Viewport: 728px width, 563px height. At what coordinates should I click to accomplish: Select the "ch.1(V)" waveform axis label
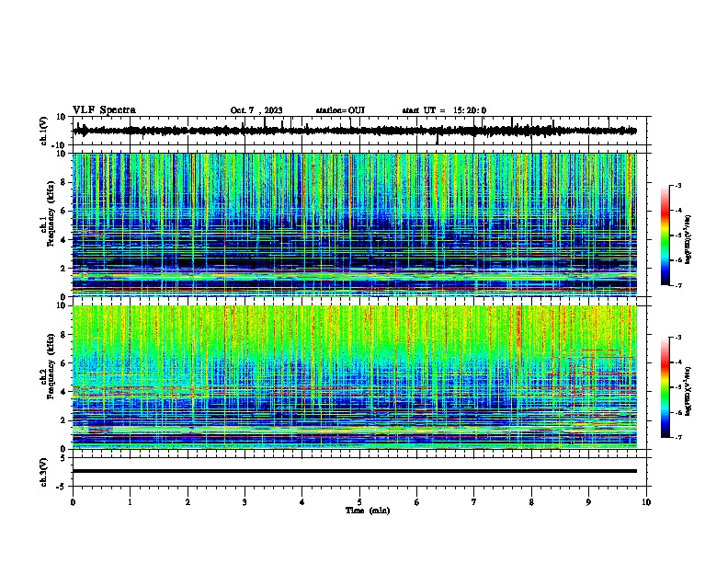click(x=44, y=131)
